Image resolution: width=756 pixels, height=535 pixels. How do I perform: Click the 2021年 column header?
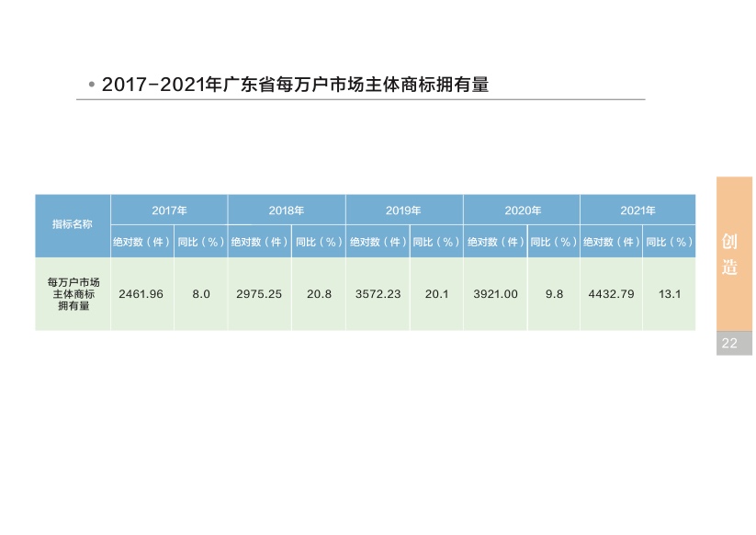pyautogui.click(x=638, y=211)
